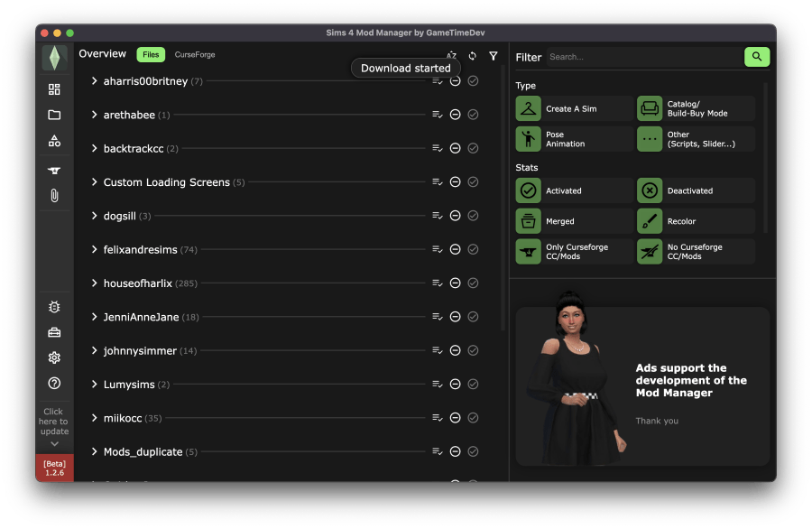Click the green search button
The width and height of the screenshot is (812, 529).
point(757,57)
